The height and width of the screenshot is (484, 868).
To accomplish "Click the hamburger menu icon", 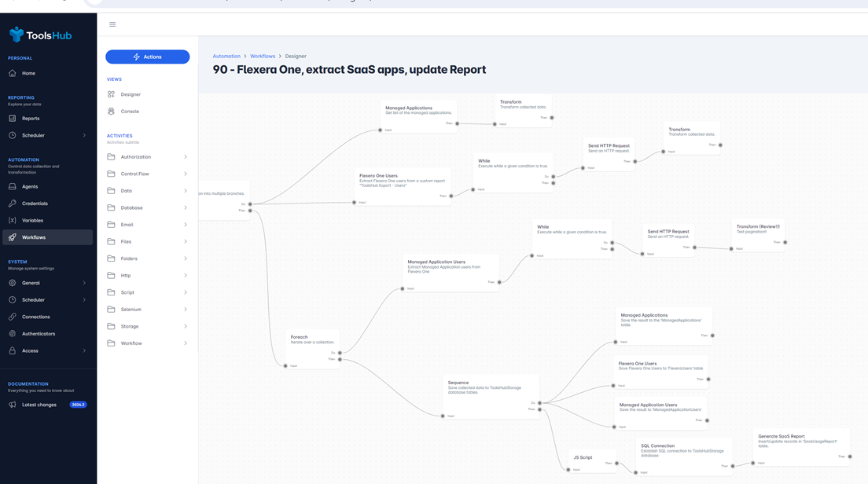I will [112, 24].
